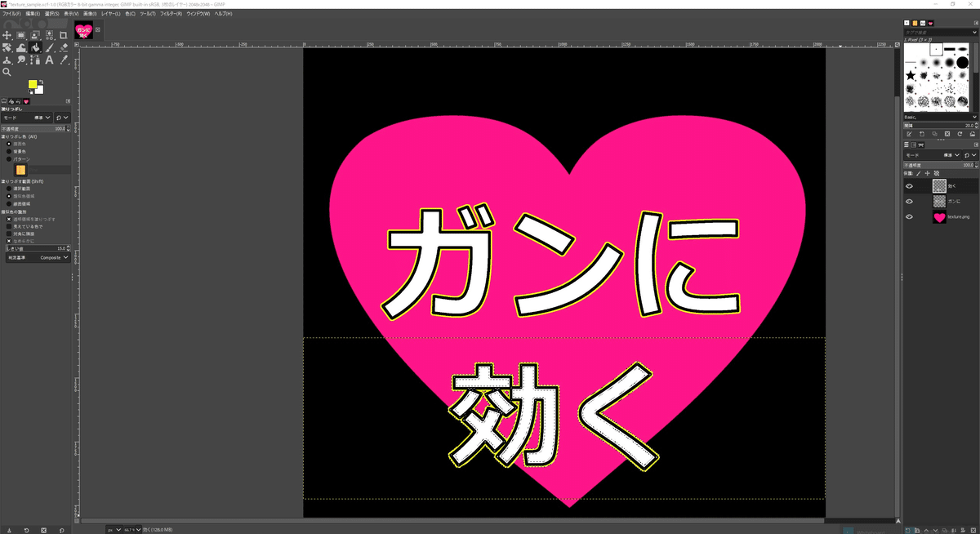Swap foreground and background colors
980x534 pixels.
pyautogui.click(x=41, y=82)
